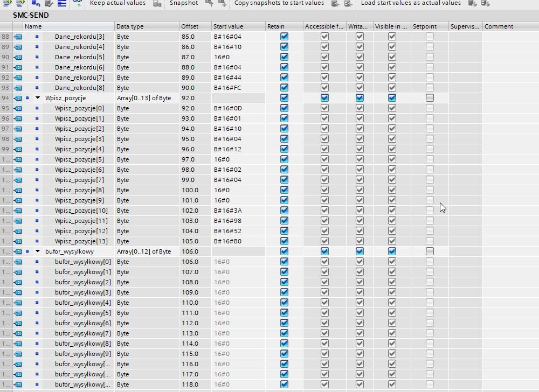This screenshot has height=392, width=539.
Task: Click the SMC-SEND block title
Action: [31, 16]
